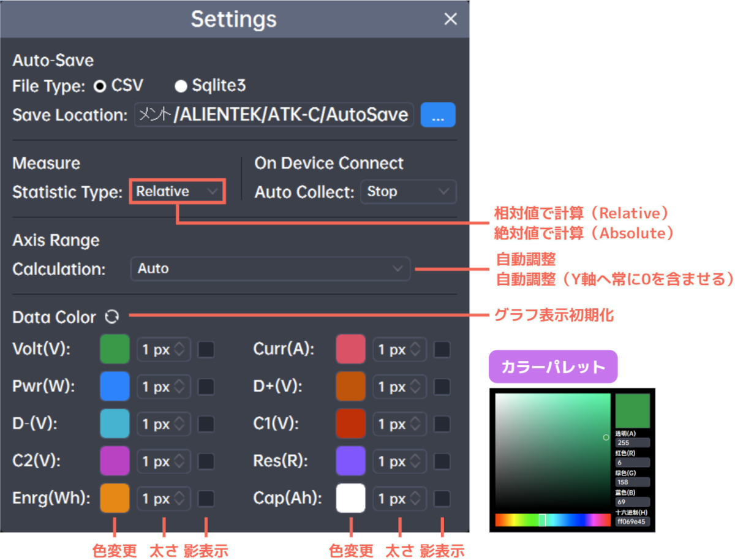The image size is (735, 560).
Task: Change the D-(V) color swatch
Action: [115, 424]
